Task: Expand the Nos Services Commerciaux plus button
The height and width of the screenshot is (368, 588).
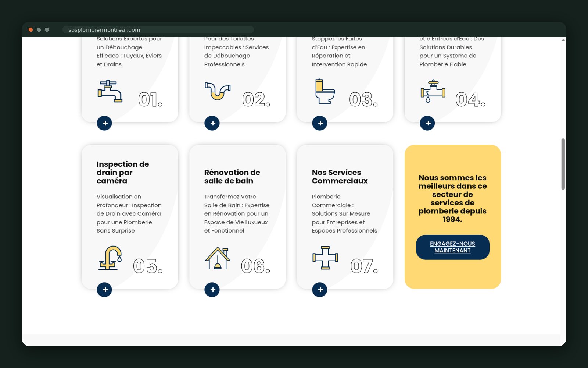Action: [x=320, y=290]
